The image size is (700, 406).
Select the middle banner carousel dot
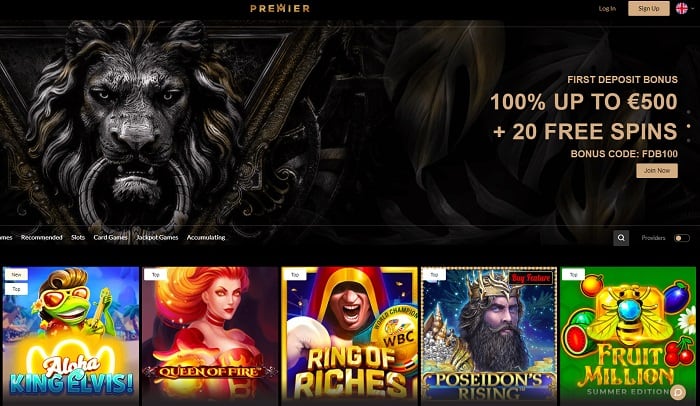tap(689, 126)
